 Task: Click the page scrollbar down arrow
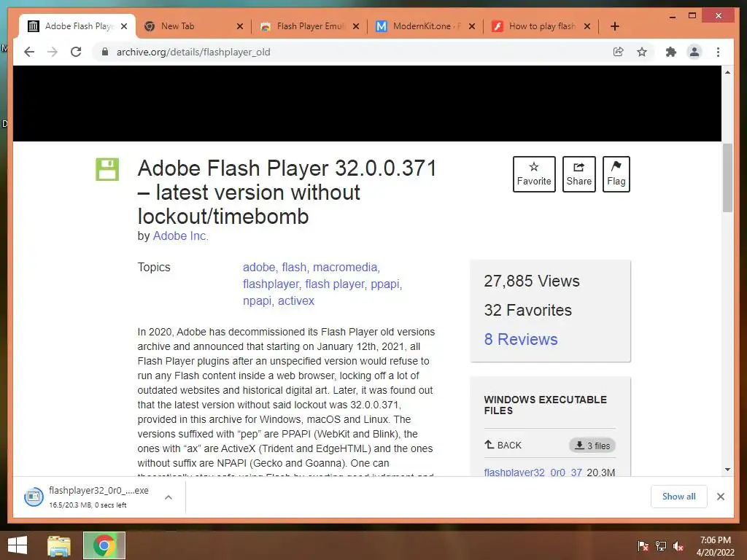[727, 470]
